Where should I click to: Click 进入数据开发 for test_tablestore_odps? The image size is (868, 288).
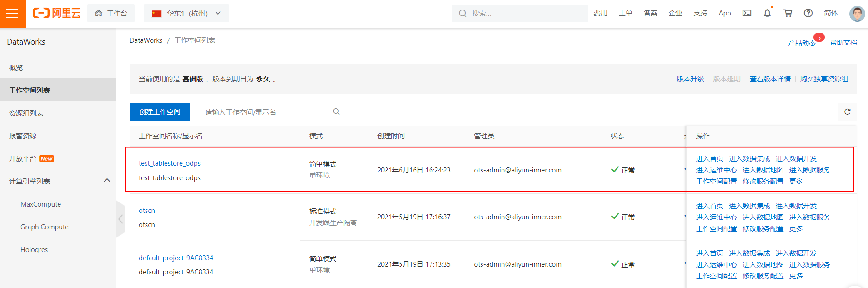tap(796, 158)
